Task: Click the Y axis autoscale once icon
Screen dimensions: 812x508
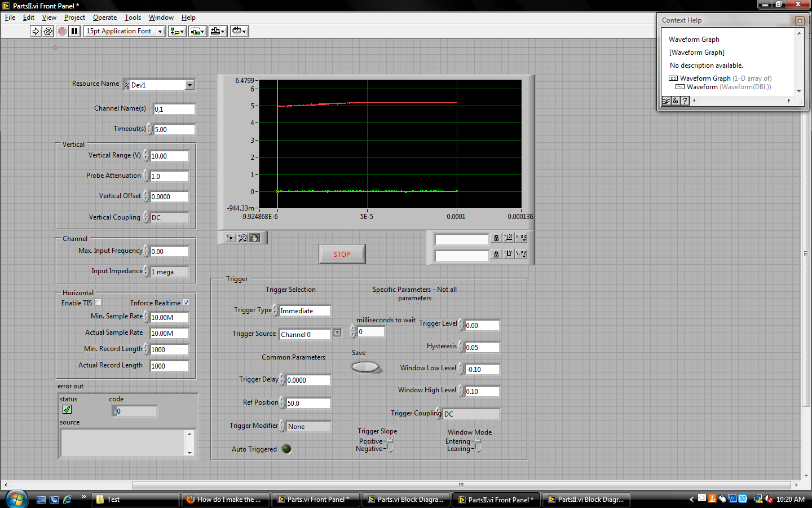Action: [509, 255]
